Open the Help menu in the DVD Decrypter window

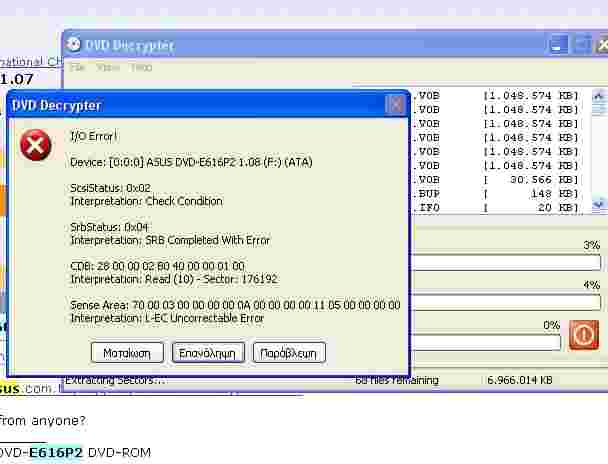(141, 67)
